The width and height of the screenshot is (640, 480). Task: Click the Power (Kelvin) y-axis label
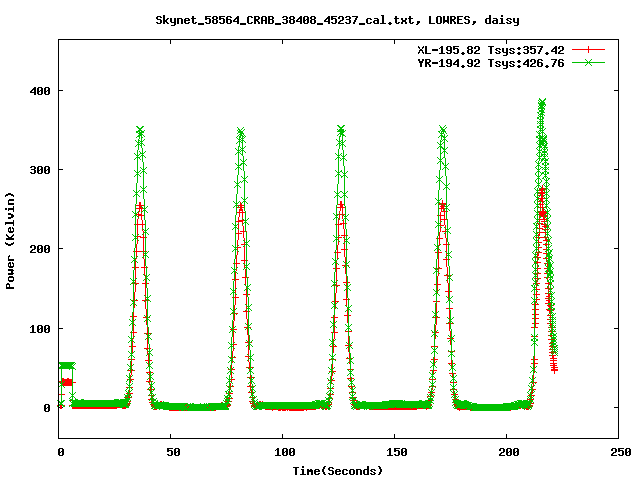[11, 240]
